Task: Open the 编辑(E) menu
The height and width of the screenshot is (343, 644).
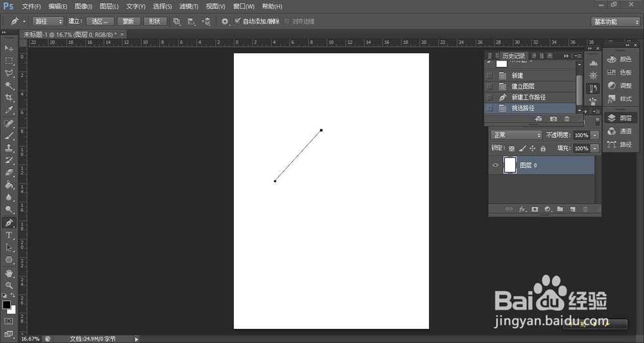Action: (x=58, y=6)
